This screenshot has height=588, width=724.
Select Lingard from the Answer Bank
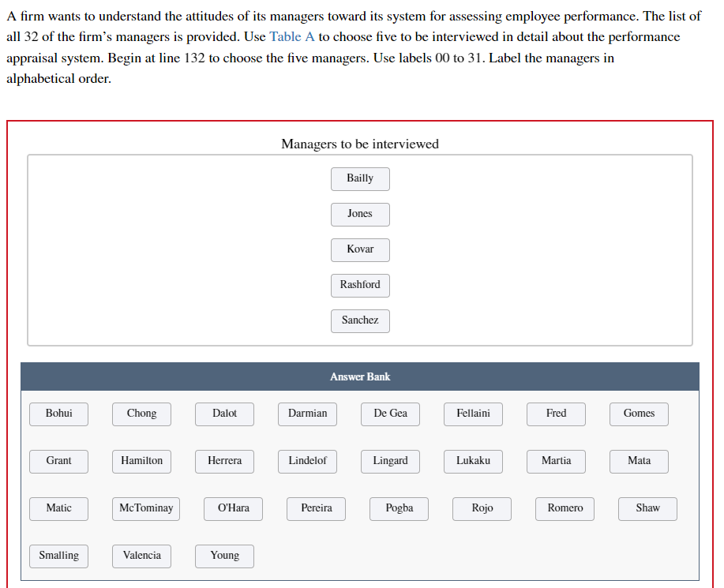tap(390, 462)
